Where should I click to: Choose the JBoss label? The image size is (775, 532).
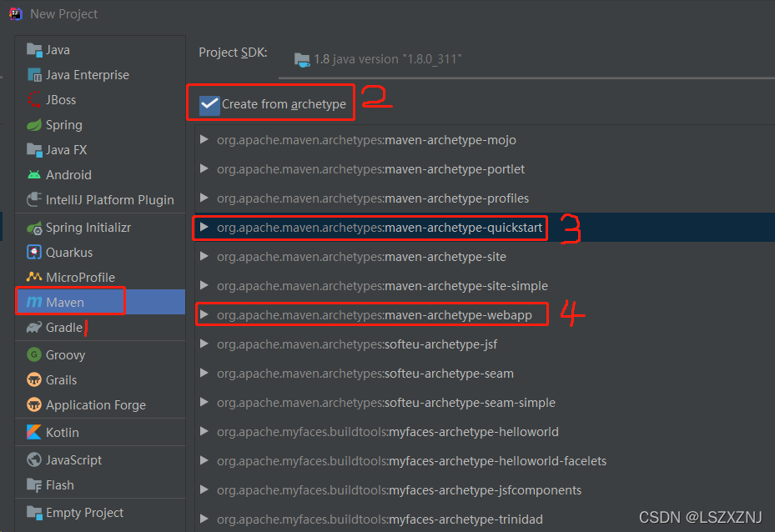[x=61, y=100]
